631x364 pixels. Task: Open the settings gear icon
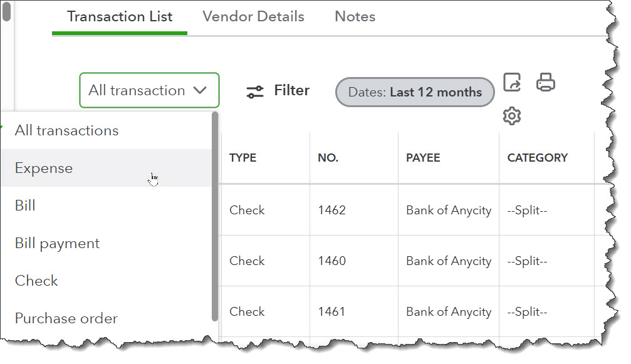[x=512, y=116]
